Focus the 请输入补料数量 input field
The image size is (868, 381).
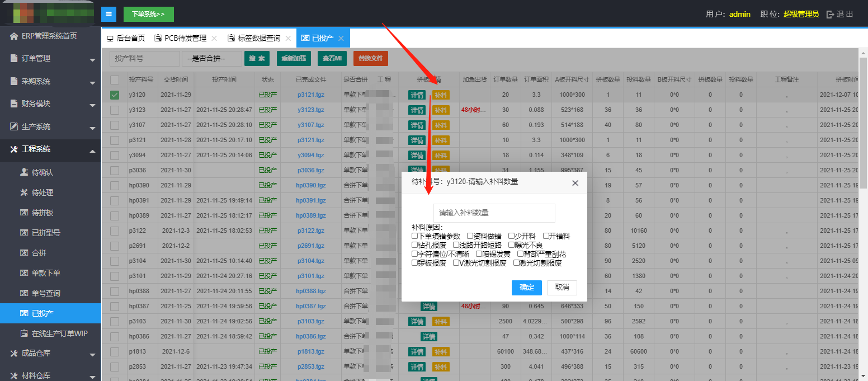[x=494, y=213]
